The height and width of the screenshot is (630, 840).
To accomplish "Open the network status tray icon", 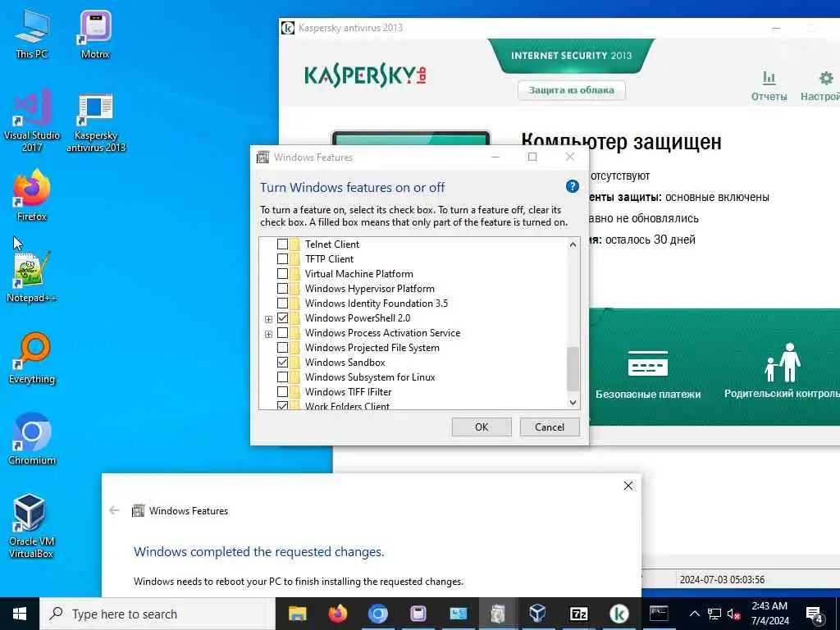I will pyautogui.click(x=714, y=614).
